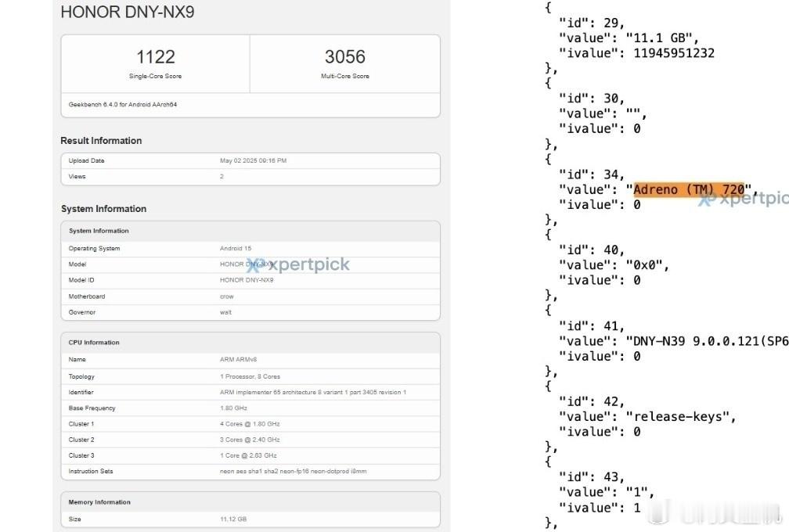Click the Instruction Sets row
This screenshot has width=789, height=532.
(x=250, y=471)
